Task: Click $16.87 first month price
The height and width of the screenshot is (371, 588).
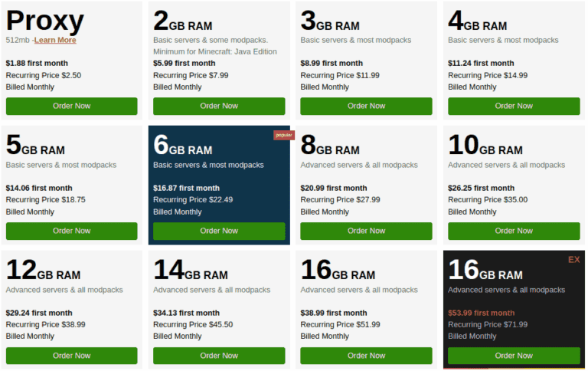Action: [186, 188]
